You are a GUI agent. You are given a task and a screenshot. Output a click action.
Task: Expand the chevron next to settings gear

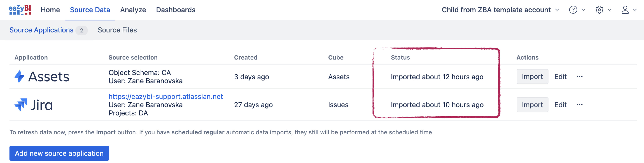[609, 10]
